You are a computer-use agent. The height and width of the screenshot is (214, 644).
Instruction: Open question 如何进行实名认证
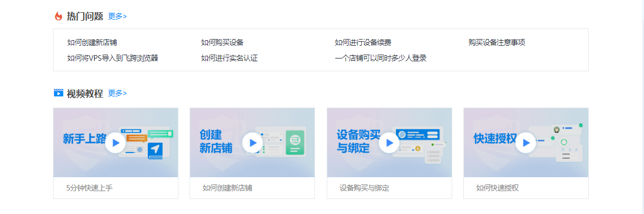coord(229,58)
